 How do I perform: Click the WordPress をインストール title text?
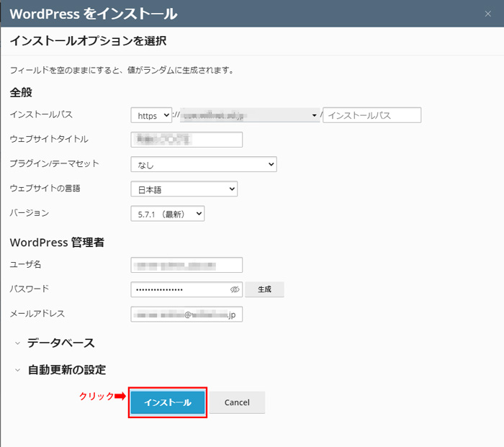click(x=93, y=14)
